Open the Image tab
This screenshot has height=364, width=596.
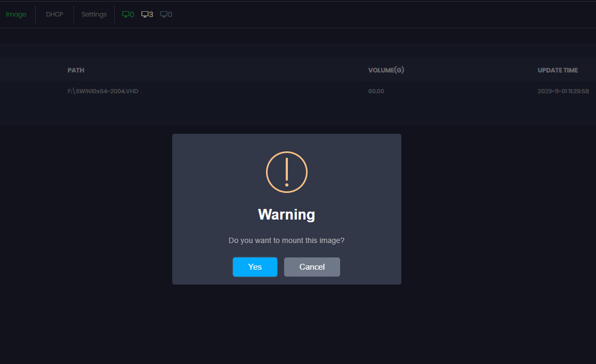coord(16,14)
